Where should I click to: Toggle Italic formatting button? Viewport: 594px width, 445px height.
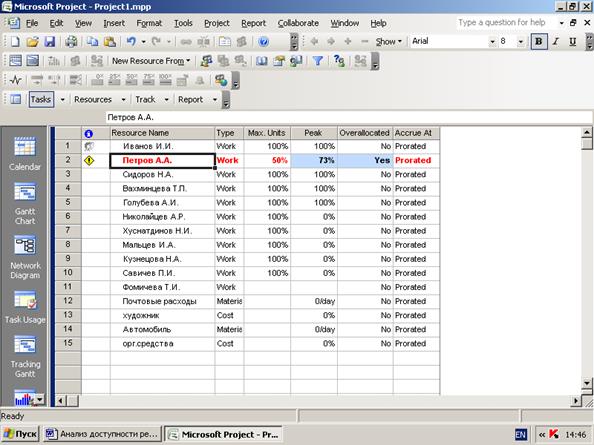pos(556,41)
